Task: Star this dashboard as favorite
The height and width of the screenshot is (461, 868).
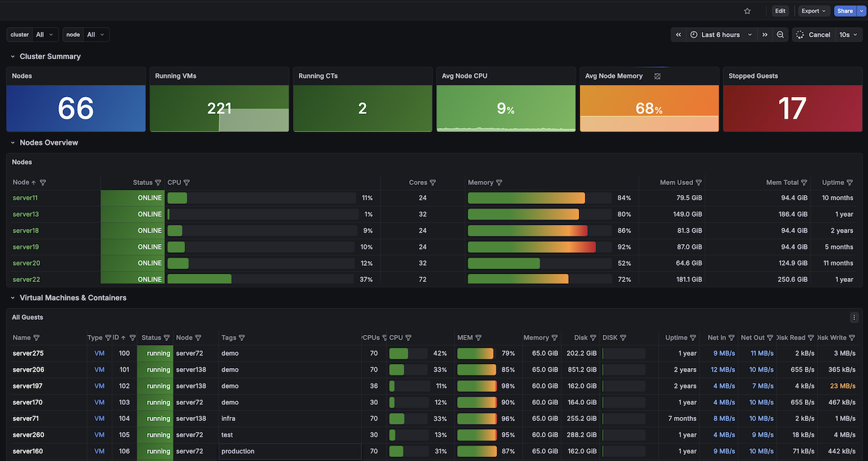Action: coord(747,11)
